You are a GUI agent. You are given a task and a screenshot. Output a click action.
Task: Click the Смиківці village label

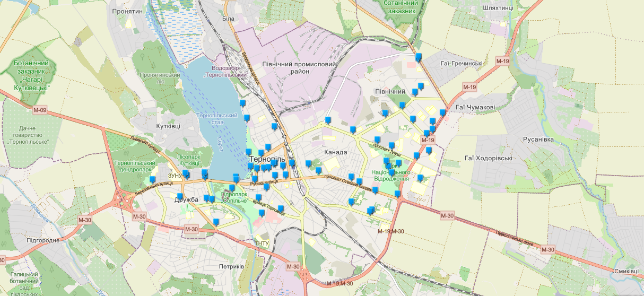628,271
